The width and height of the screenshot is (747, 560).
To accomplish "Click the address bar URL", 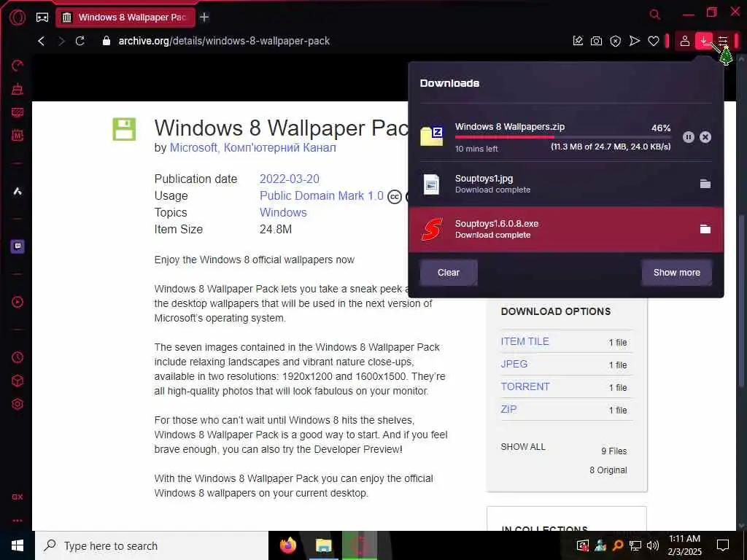I will 224,41.
